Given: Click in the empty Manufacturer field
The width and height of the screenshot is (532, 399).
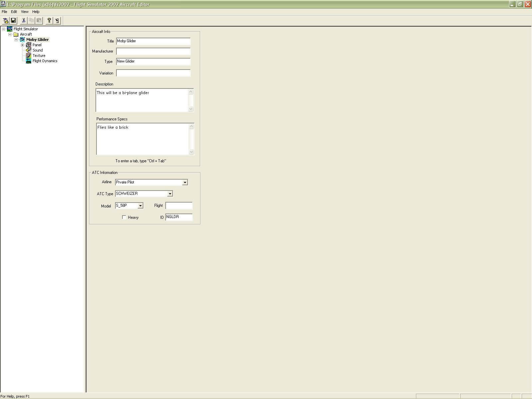Looking at the screenshot, I should pos(153,51).
